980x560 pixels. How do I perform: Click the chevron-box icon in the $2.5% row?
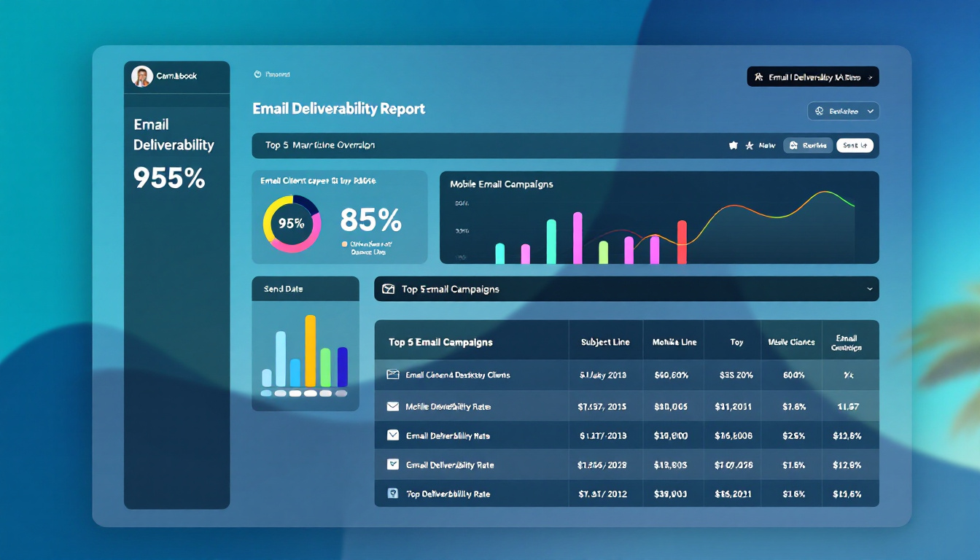click(392, 435)
